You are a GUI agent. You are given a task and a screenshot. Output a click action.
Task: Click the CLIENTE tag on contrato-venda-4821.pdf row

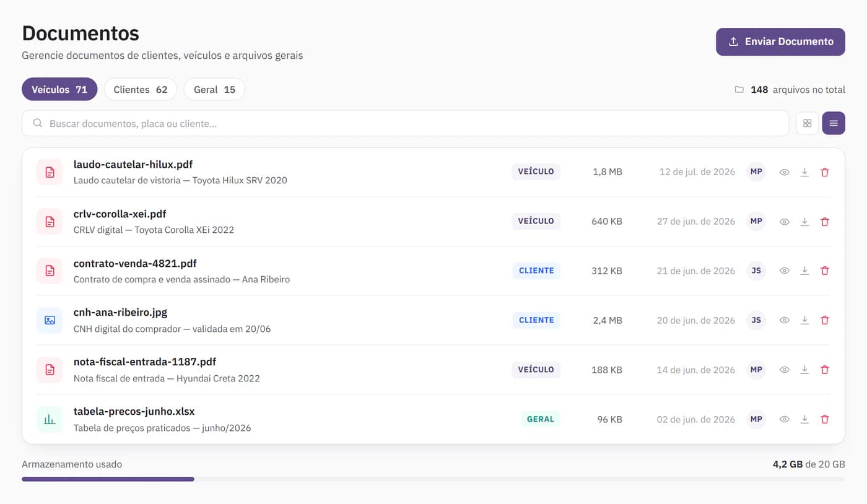pos(536,271)
